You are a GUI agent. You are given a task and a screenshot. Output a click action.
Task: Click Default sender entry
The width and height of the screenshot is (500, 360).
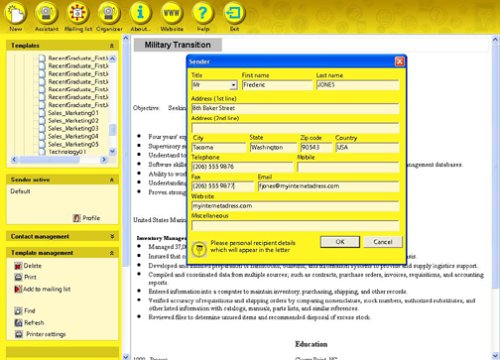tap(20, 191)
